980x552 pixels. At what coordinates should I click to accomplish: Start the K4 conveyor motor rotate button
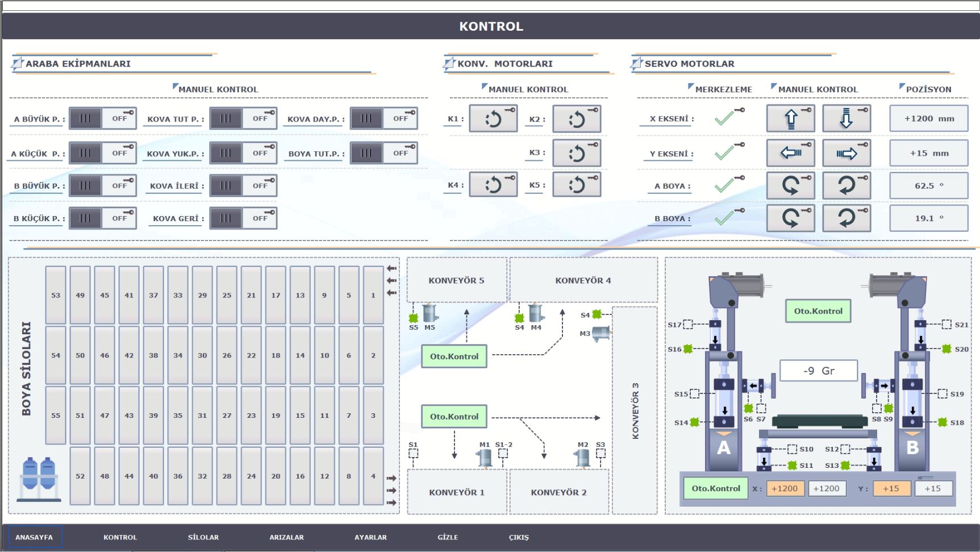click(x=493, y=185)
